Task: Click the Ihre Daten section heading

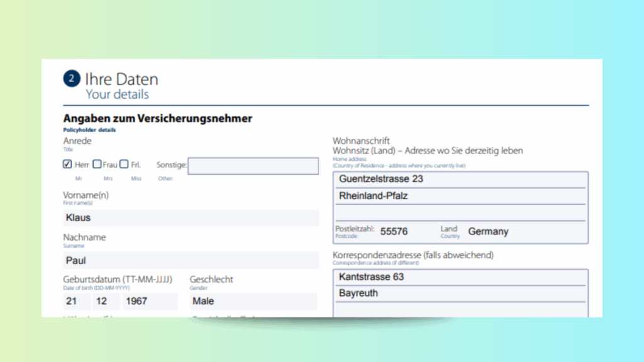Action: point(121,79)
